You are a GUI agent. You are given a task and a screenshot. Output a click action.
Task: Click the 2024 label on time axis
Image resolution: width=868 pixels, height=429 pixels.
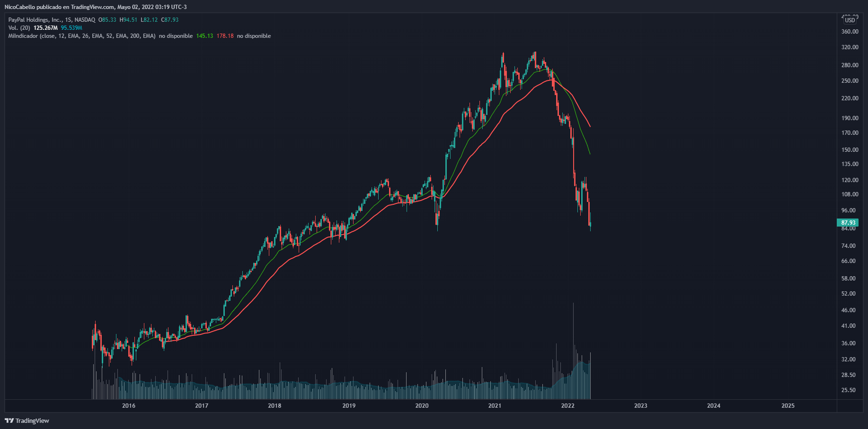(714, 406)
